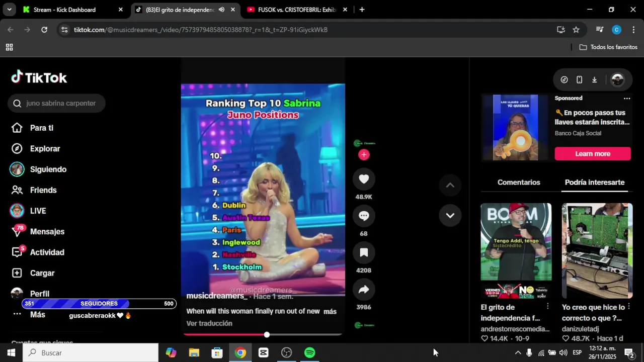Image resolution: width=644 pixels, height=362 pixels.
Task: Expand the caption with más
Action: click(x=330, y=312)
